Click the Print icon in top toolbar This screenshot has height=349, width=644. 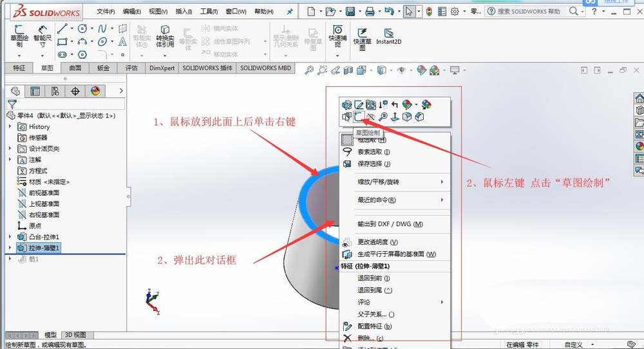pyautogui.click(x=370, y=12)
